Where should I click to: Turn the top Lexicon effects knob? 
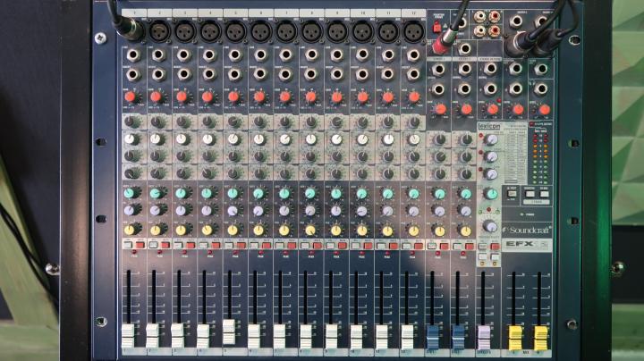tap(491, 139)
